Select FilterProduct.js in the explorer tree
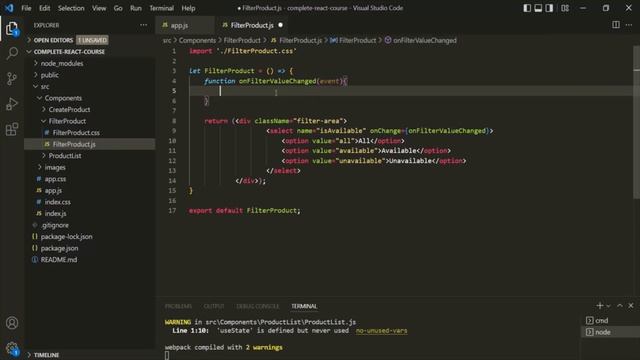Viewport: 640px width, 360px height. [90, 144]
